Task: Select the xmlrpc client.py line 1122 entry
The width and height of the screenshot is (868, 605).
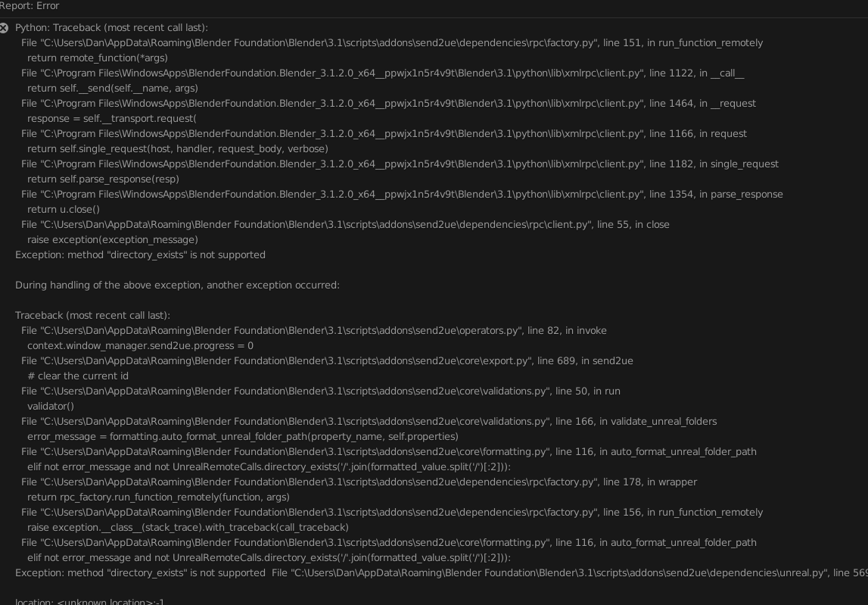Action: (x=382, y=73)
